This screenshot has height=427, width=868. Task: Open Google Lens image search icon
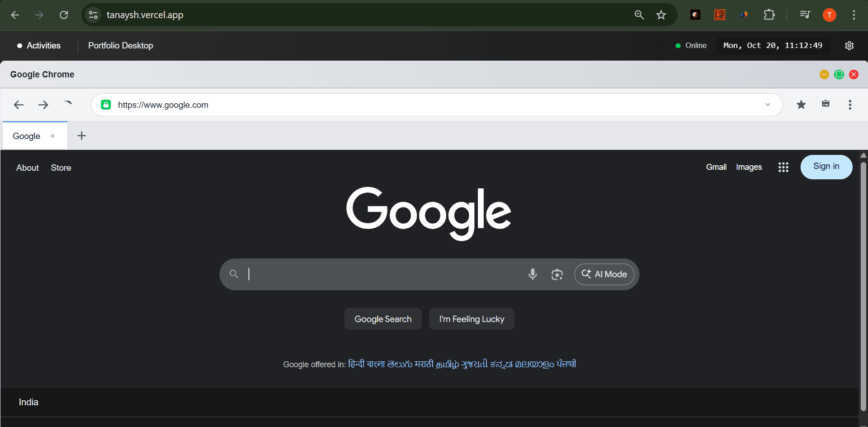[x=557, y=274]
